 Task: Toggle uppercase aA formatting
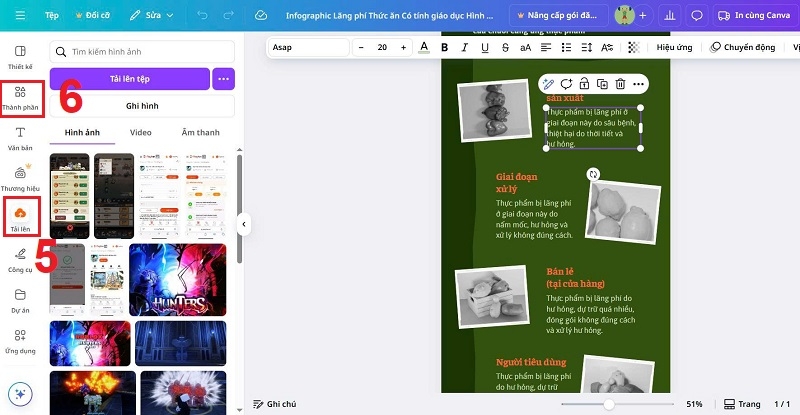point(526,47)
